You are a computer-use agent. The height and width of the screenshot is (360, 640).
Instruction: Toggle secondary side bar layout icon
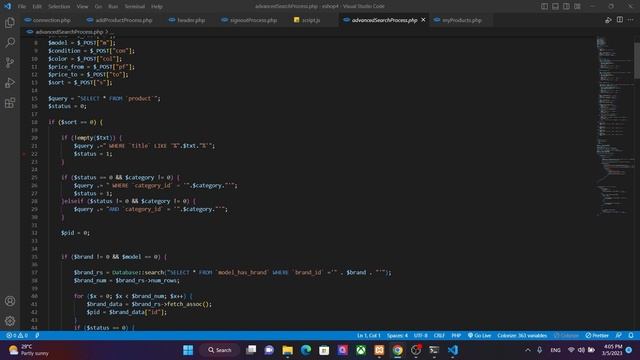[x=567, y=6]
